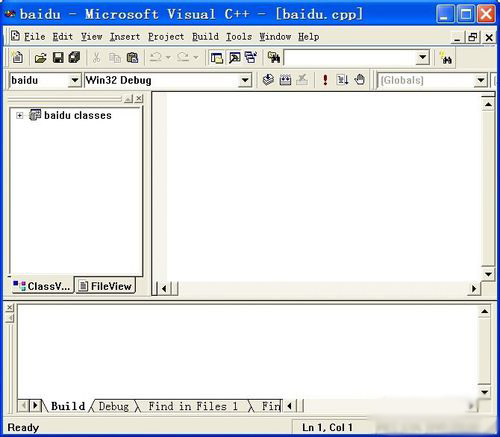Click the document icon left of File menu
This screenshot has height=437, width=500.
tap(15, 36)
